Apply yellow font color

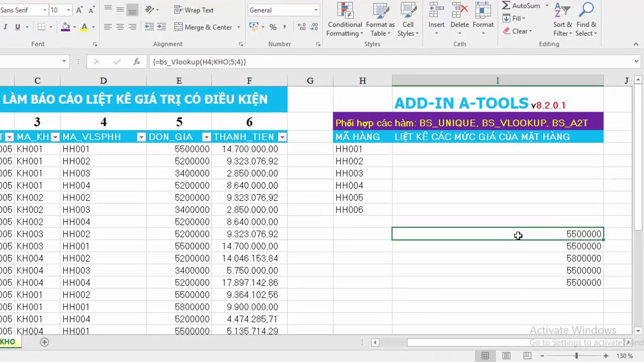(85, 27)
